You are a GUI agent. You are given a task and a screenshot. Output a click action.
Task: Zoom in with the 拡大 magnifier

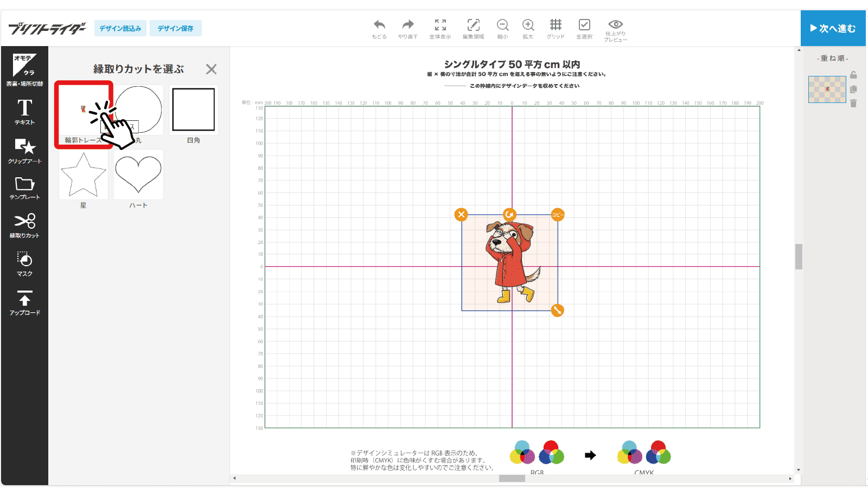tap(528, 25)
